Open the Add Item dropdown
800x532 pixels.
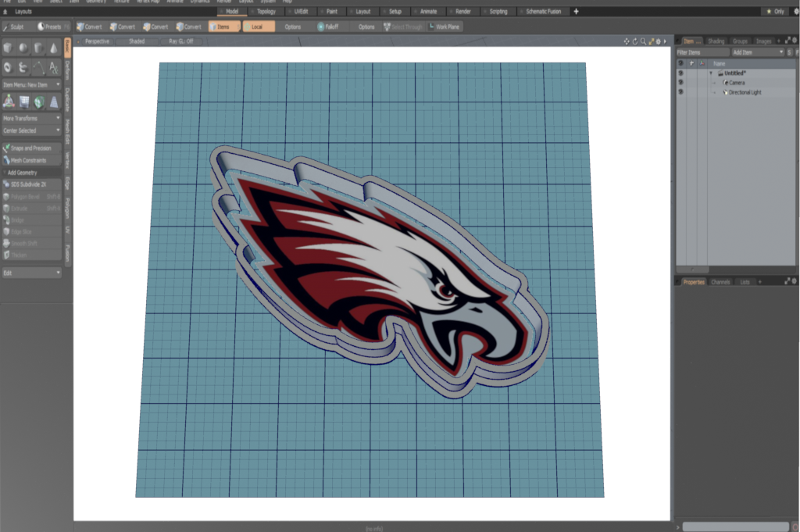756,52
